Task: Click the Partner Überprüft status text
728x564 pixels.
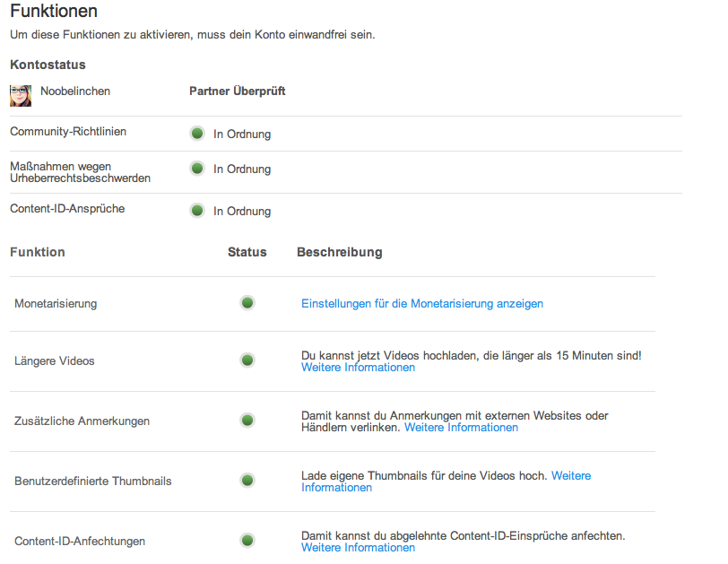Action: point(238,91)
